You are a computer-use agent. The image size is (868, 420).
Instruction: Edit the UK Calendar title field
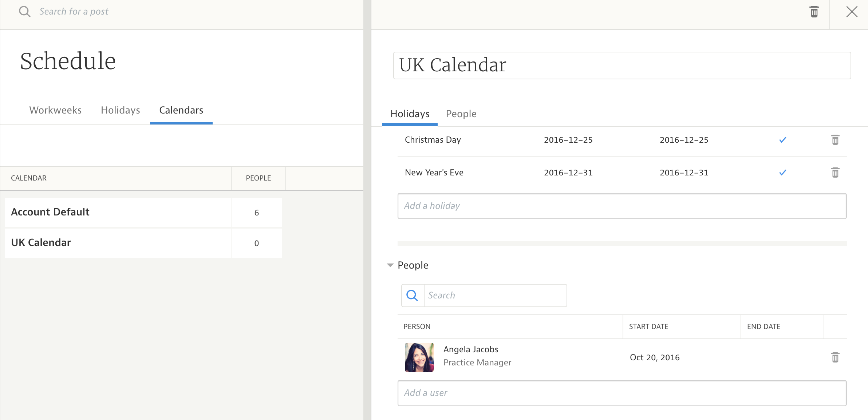pos(622,66)
